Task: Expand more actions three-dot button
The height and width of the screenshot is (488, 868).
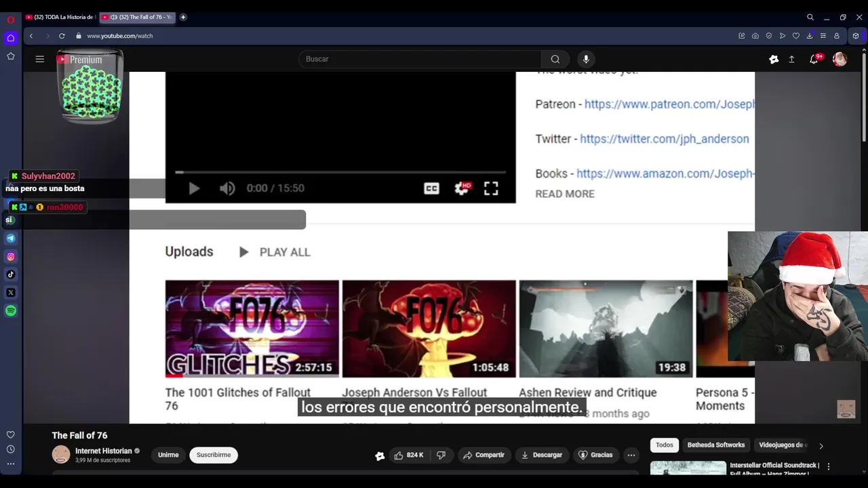Action: (x=631, y=455)
